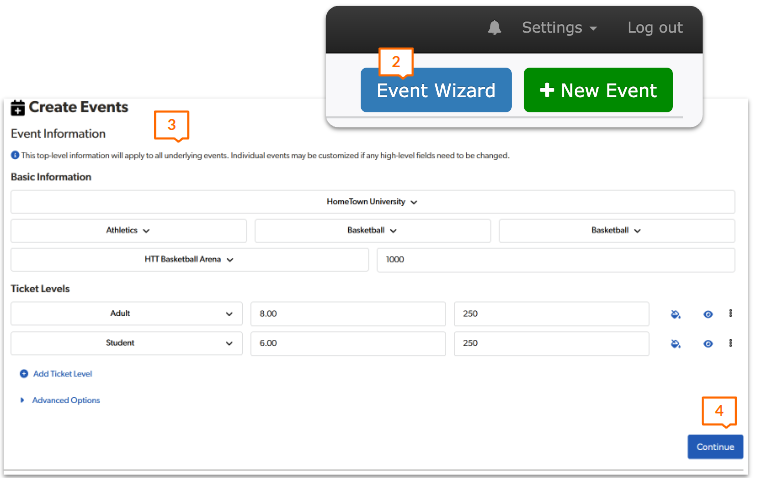Click the paint bucket icon for Student ticket
The height and width of the screenshot is (478, 758).
(x=676, y=344)
